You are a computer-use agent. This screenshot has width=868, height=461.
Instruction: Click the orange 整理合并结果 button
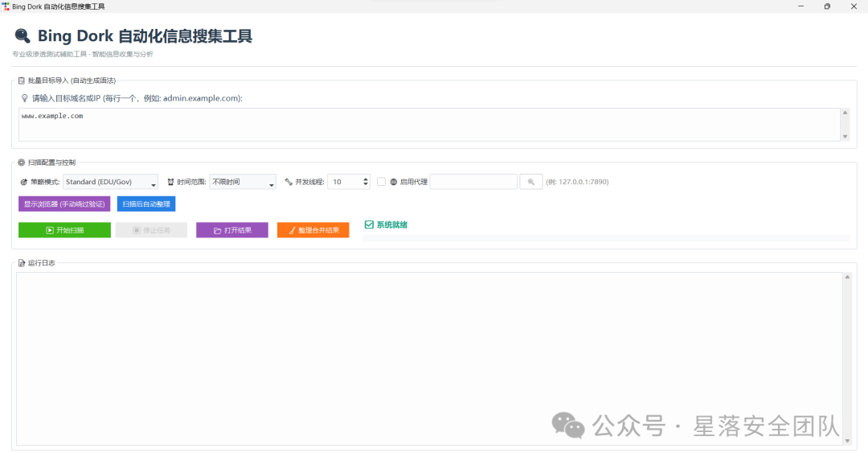pos(313,230)
